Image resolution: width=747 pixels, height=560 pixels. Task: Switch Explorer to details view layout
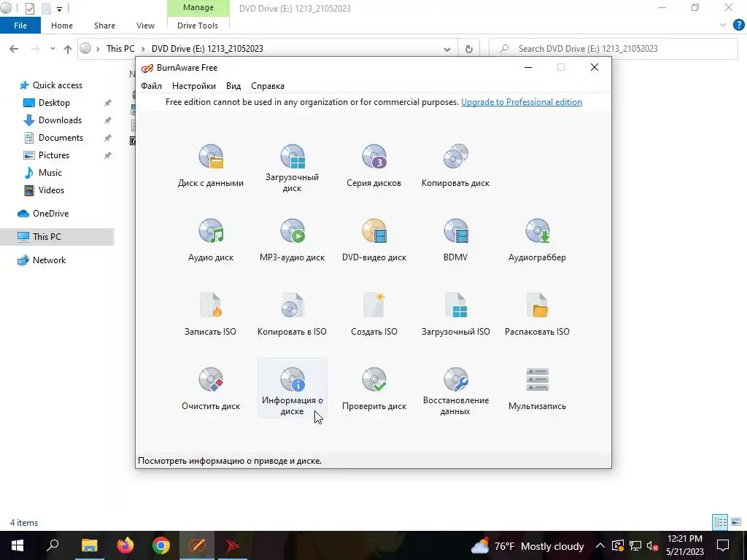tap(720, 522)
